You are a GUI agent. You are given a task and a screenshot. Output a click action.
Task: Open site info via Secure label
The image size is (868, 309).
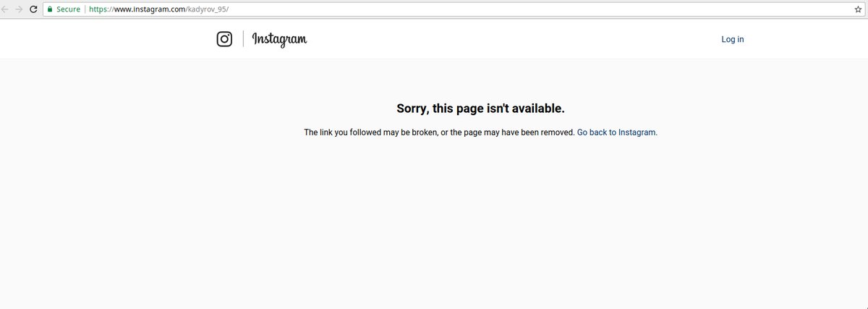69,9
